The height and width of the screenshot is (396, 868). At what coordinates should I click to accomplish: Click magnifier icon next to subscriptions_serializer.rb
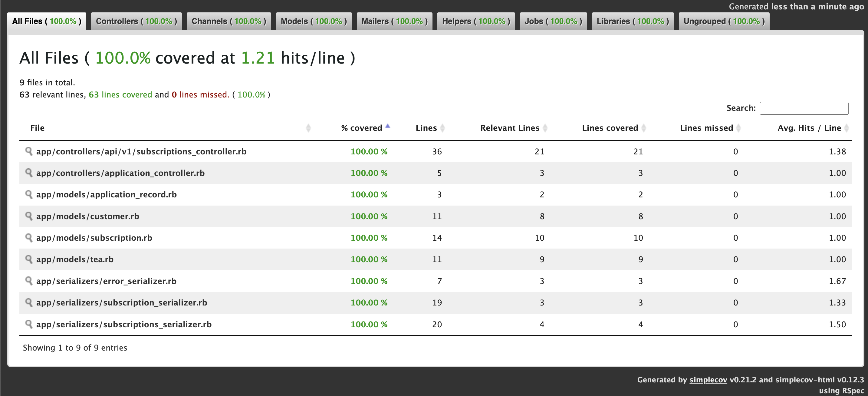pyautogui.click(x=29, y=324)
